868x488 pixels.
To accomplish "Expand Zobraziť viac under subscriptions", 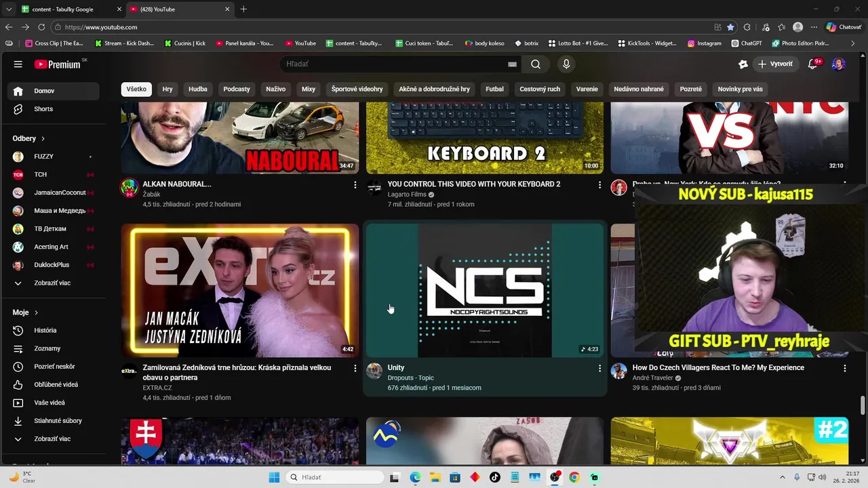I will click(54, 283).
